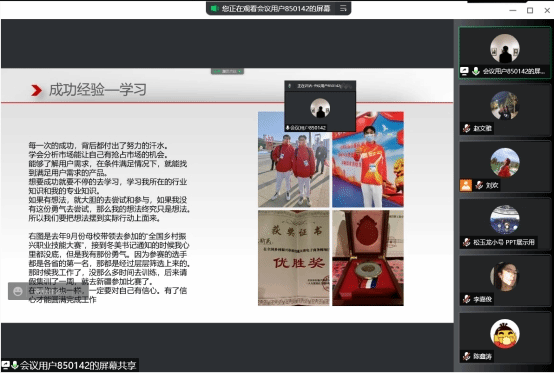Click the screen-share icon on 会议用户850142 tile
The height and width of the screenshot is (373, 554).
click(464, 71)
